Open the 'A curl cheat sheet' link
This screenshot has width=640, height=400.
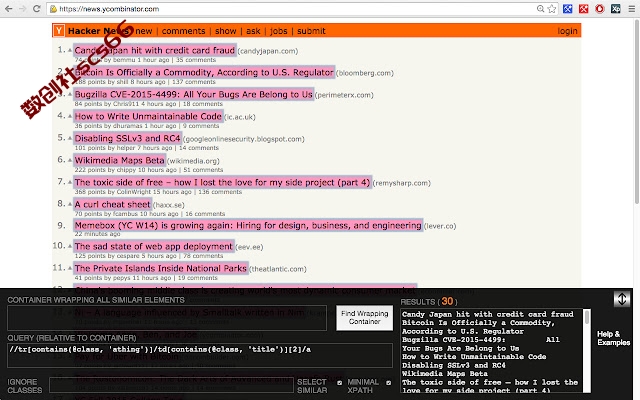tap(113, 204)
